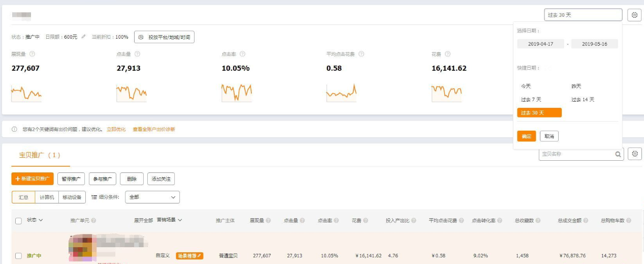Click the 参与推广 button
Image resolution: width=644 pixels, height=264 pixels.
click(x=103, y=179)
